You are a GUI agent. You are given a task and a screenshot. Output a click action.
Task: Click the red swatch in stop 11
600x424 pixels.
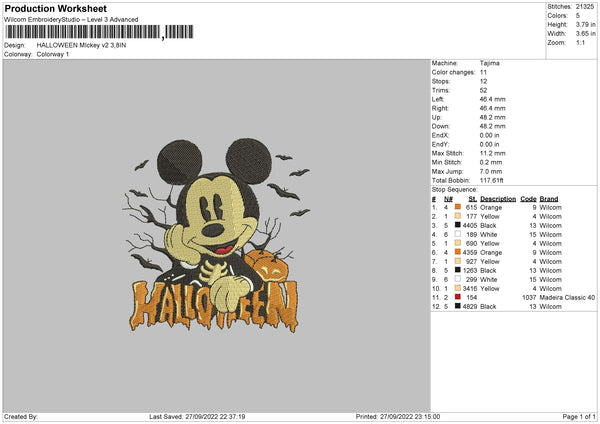click(x=457, y=297)
